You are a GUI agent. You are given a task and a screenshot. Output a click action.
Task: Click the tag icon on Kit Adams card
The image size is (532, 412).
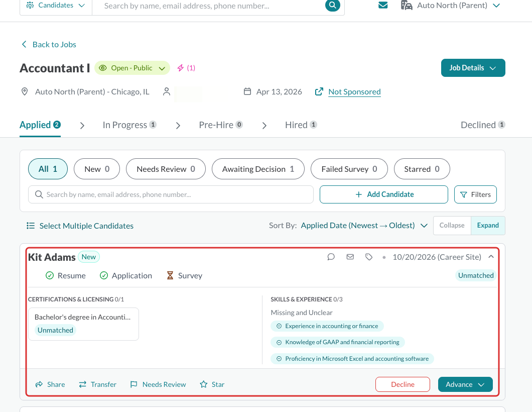pos(369,257)
